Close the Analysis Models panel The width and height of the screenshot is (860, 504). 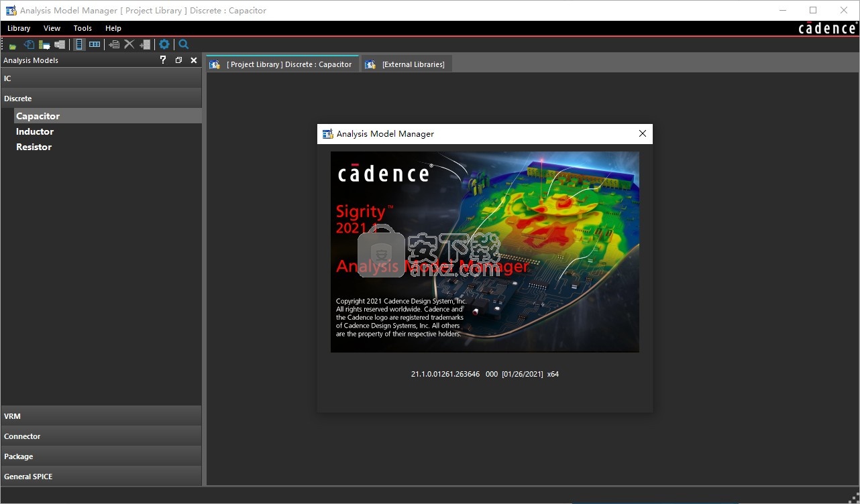[x=194, y=60]
